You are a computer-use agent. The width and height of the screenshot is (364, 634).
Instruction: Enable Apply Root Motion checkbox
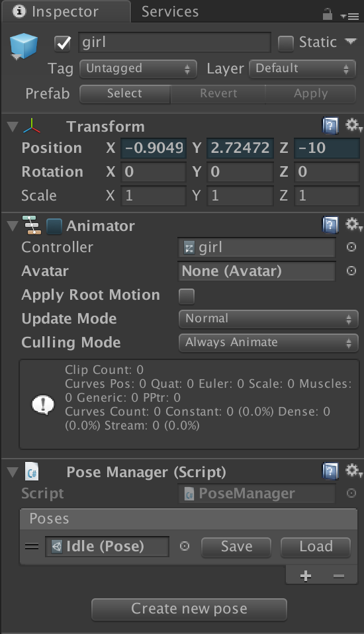tap(187, 296)
